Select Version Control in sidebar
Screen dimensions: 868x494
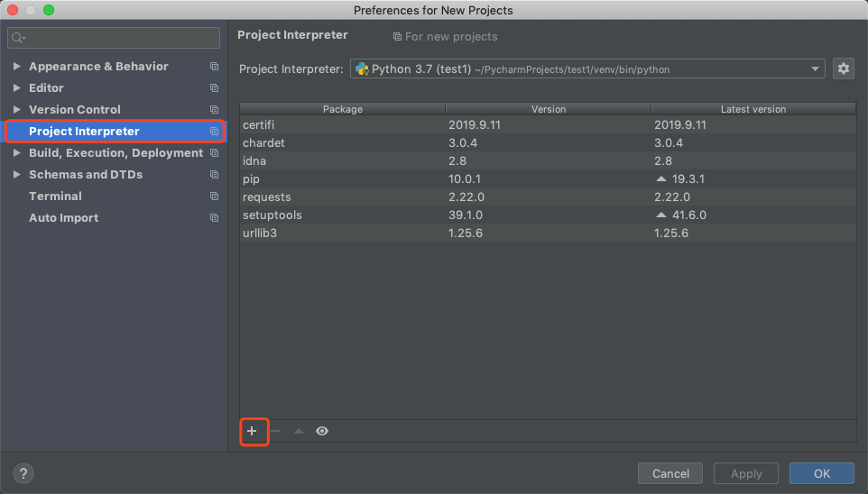pyautogui.click(x=75, y=110)
